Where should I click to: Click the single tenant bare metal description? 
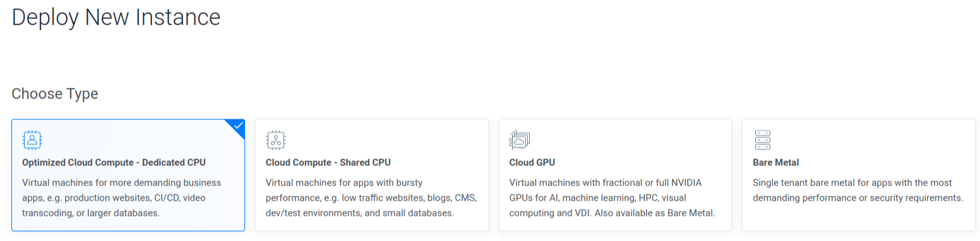click(857, 191)
